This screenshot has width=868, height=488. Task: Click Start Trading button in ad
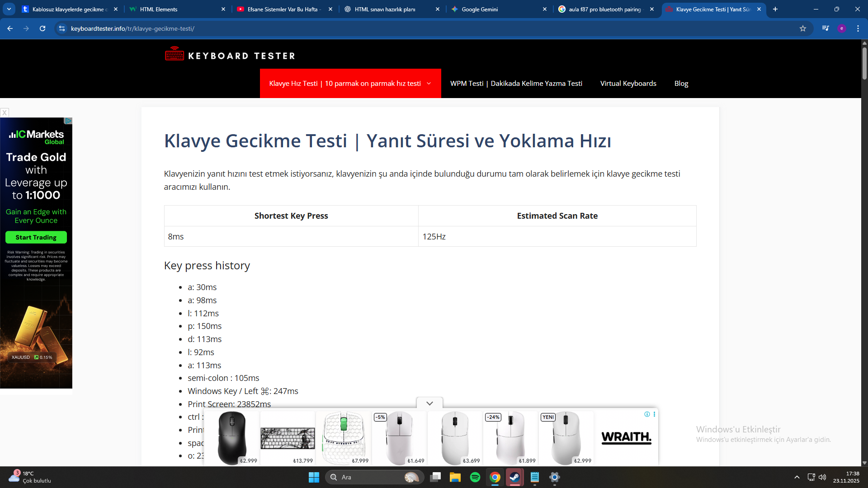(x=36, y=237)
